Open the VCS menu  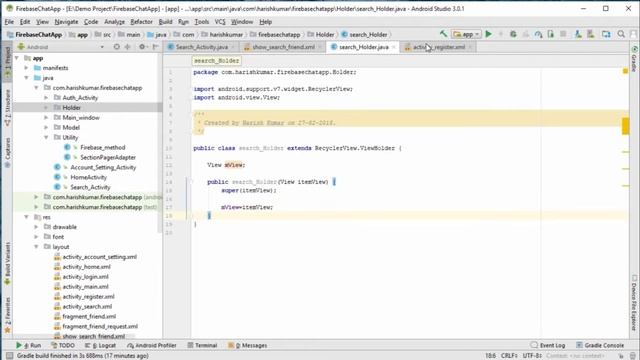coord(220,22)
